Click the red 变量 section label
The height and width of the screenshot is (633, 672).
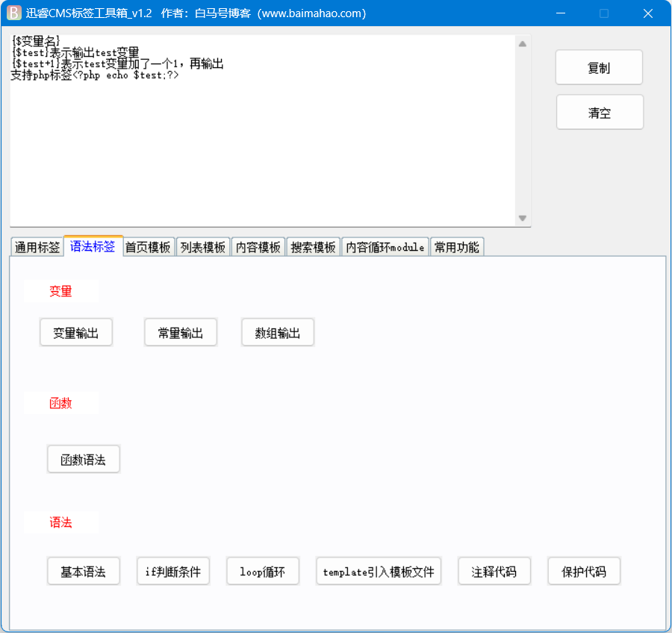(60, 291)
